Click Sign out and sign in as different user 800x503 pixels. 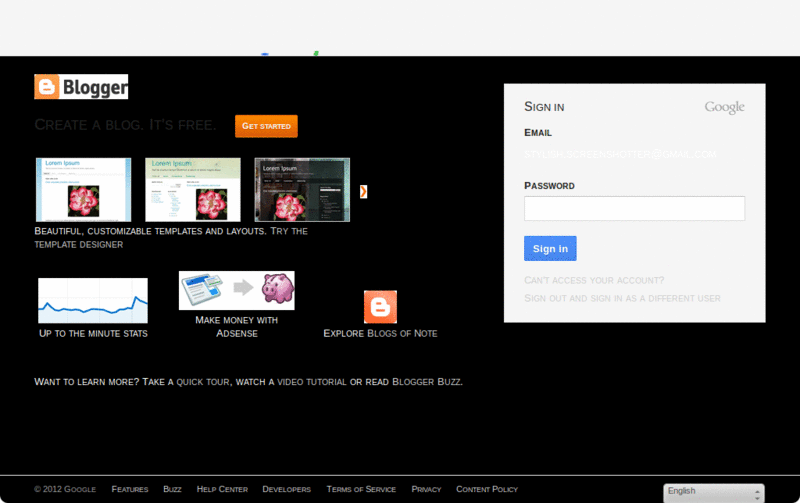[x=622, y=298]
